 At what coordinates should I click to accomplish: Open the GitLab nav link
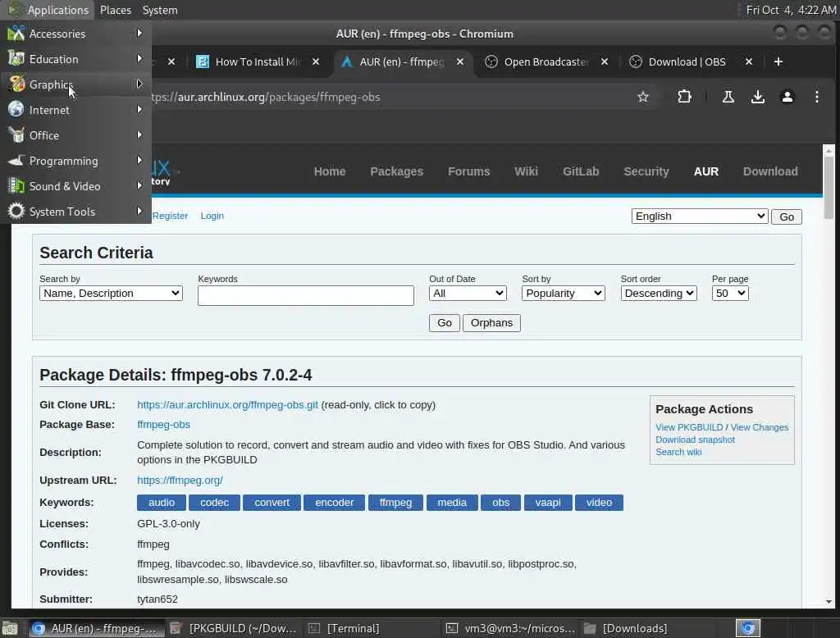coord(581,171)
